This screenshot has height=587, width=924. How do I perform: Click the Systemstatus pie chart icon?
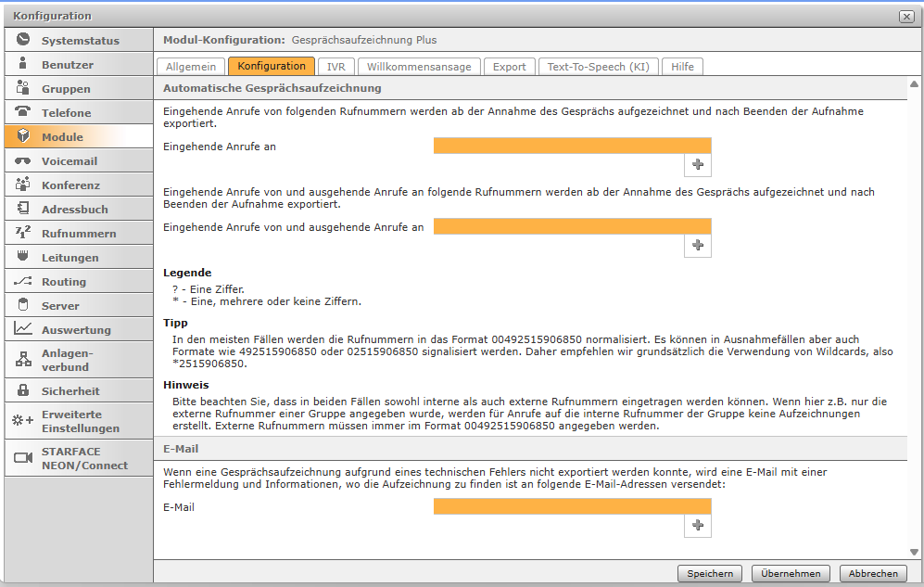(23, 40)
